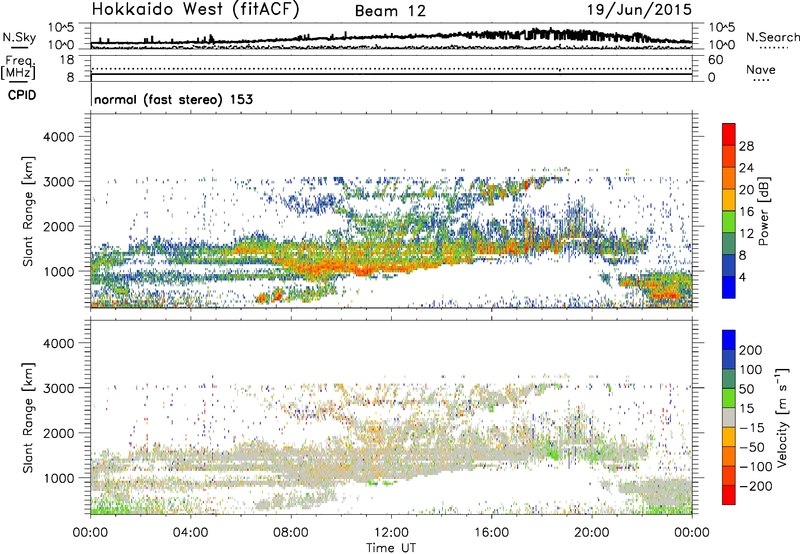Click the date '19/Jun/2015'
This screenshot has height=554, width=800.
coord(640,9)
